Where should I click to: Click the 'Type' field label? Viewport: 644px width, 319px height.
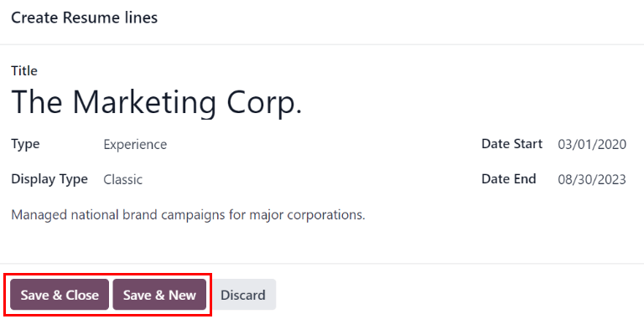click(x=25, y=144)
